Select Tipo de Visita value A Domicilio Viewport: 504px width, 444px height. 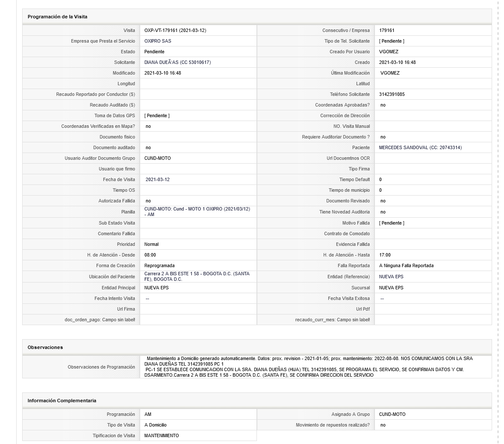[x=156, y=425]
